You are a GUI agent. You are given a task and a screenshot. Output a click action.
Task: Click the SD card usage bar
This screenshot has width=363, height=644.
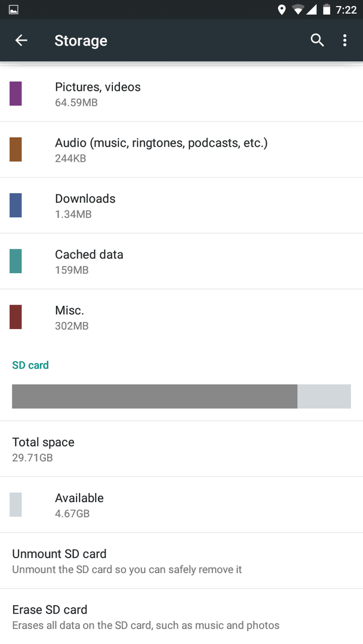(181, 397)
